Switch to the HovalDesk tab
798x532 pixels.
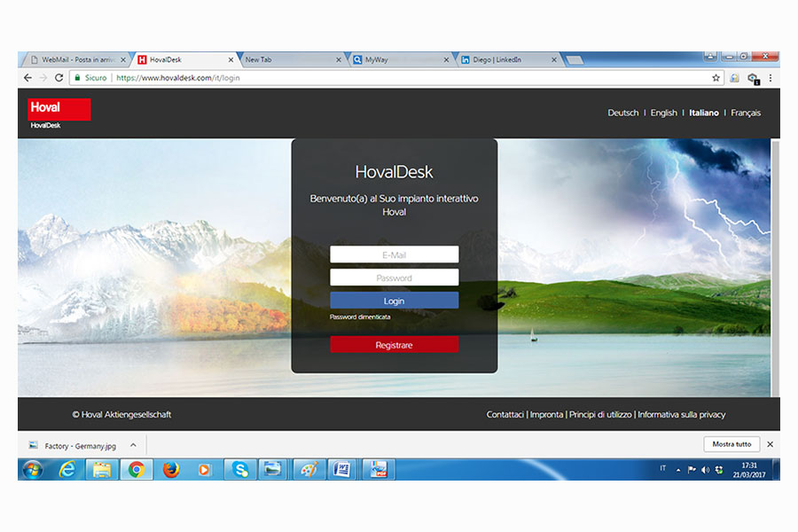point(184,59)
